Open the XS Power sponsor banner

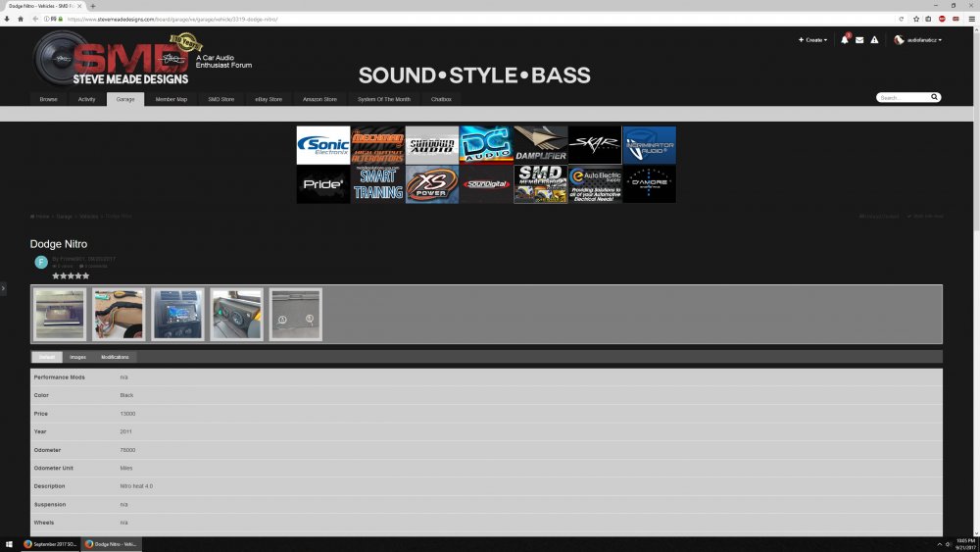pyautogui.click(x=432, y=183)
